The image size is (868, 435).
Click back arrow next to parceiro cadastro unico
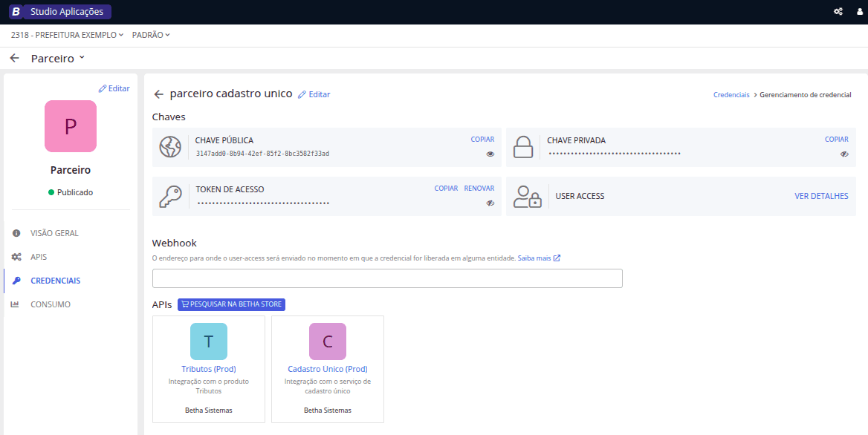(158, 94)
